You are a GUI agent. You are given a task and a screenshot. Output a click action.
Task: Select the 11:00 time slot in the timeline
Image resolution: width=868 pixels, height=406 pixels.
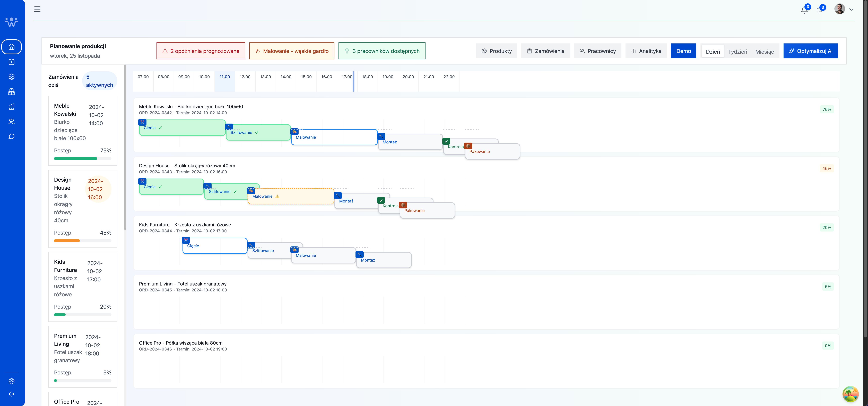click(x=224, y=77)
